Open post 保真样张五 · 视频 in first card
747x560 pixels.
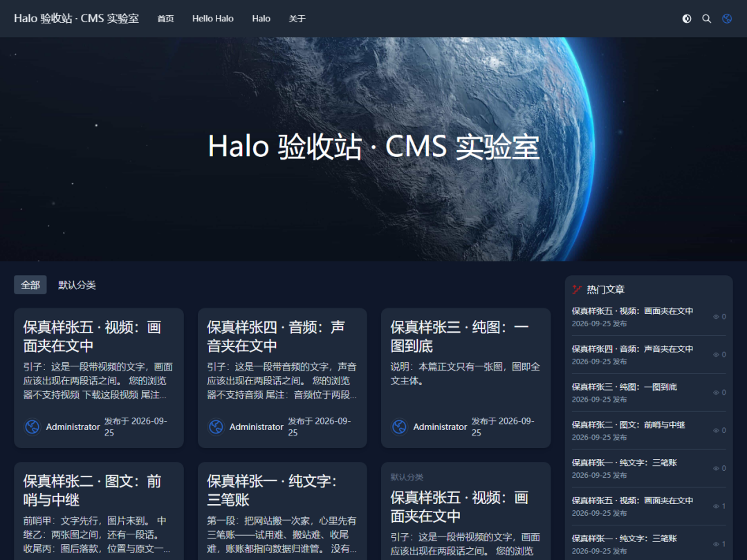tap(93, 336)
